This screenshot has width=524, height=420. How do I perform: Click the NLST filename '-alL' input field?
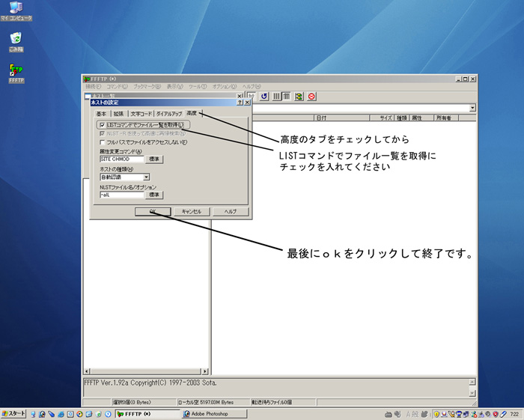pyautogui.click(x=121, y=195)
